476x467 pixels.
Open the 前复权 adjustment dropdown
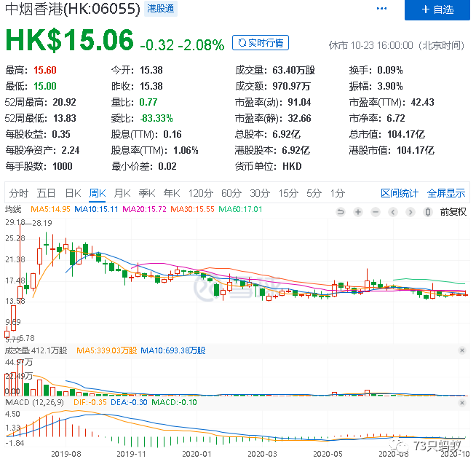[453, 212]
